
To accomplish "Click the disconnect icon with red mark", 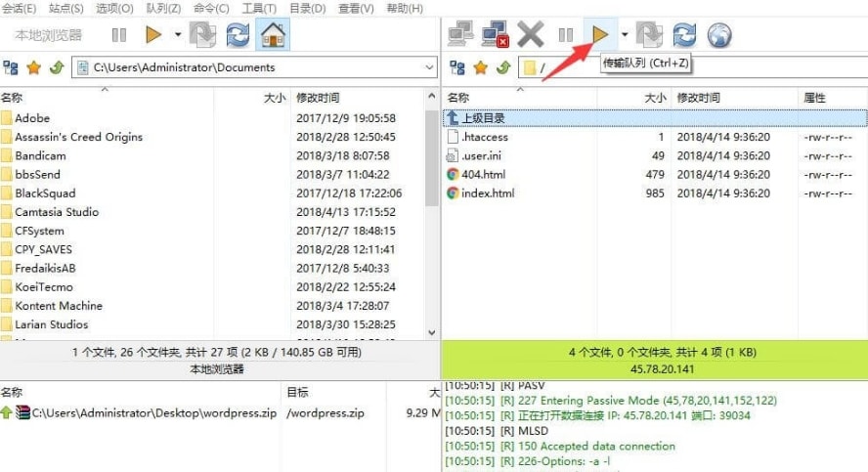I will pos(496,36).
